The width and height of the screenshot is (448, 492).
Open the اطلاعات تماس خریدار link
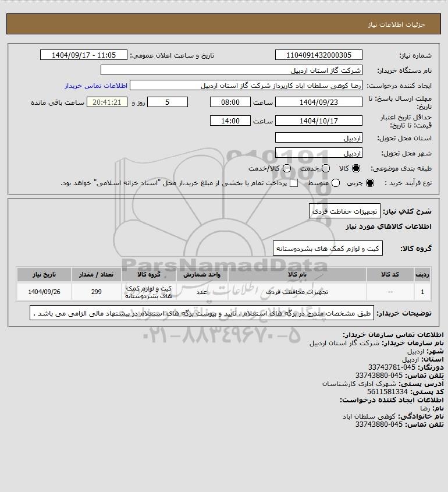(x=96, y=86)
